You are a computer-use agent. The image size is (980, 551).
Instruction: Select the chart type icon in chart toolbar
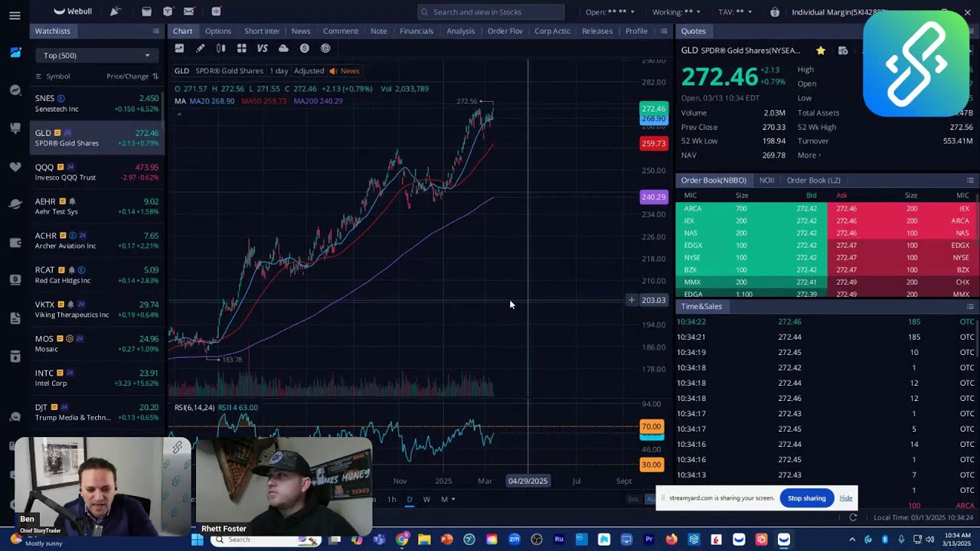[x=179, y=48]
